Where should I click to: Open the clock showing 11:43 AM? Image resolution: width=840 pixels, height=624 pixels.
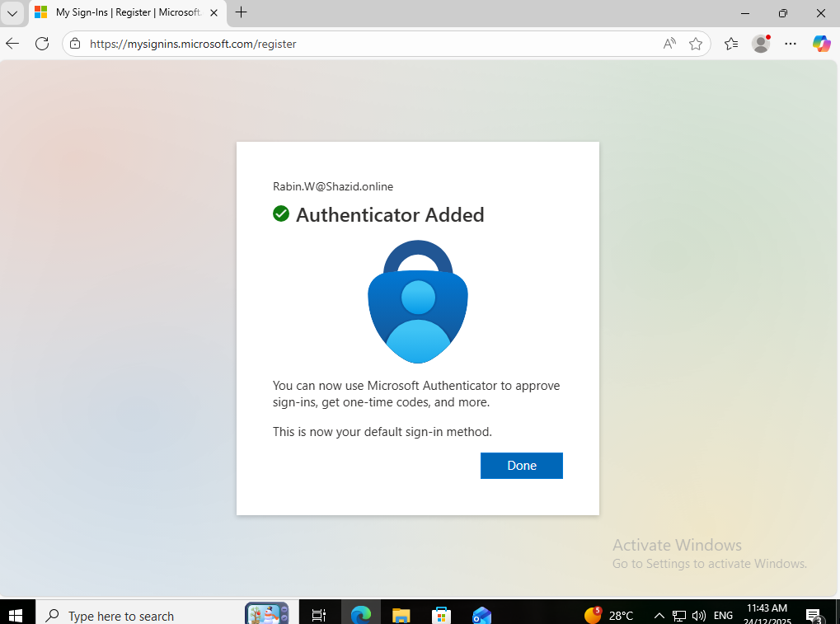tap(767, 614)
